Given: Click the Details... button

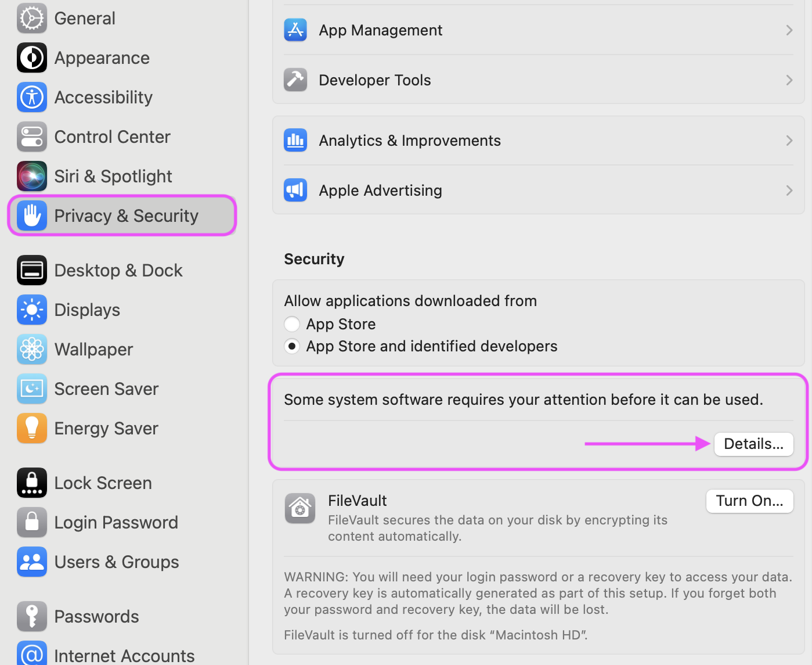Looking at the screenshot, I should 753,444.
